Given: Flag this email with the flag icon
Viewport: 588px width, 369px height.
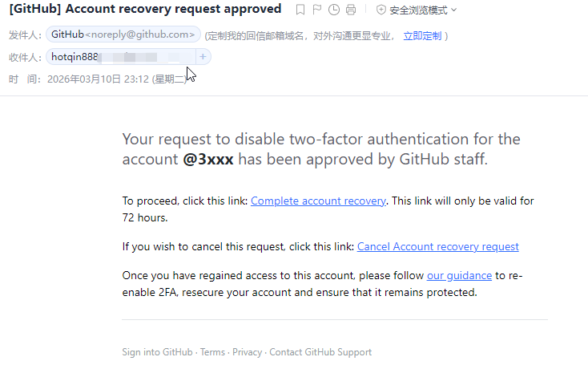Looking at the screenshot, I should [x=316, y=10].
